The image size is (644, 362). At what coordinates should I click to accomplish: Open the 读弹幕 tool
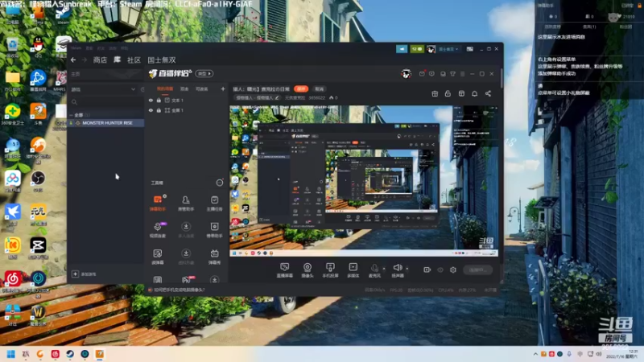[x=158, y=257]
